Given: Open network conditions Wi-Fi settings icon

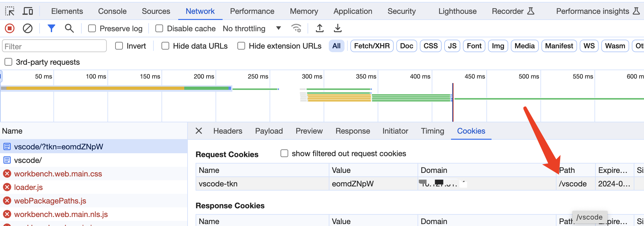Looking at the screenshot, I should pyautogui.click(x=296, y=29).
